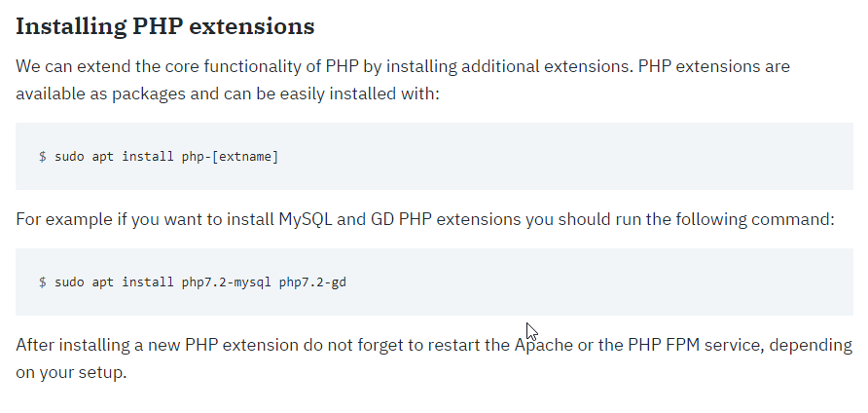Viewport: 868px width, 413px height.
Task: Click the $ prompt of first code block
Action: pos(43,156)
